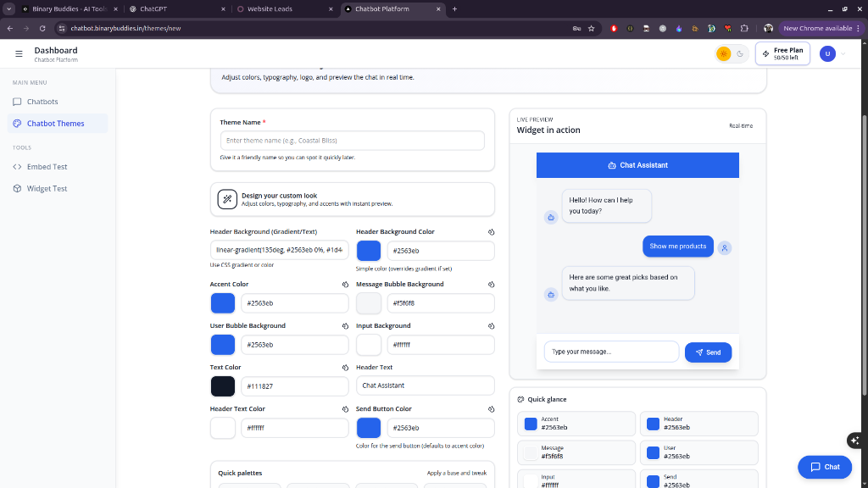Screen dimensions: 868x488
Task: Expand the user account dropdown chevron
Action: pyautogui.click(x=843, y=54)
